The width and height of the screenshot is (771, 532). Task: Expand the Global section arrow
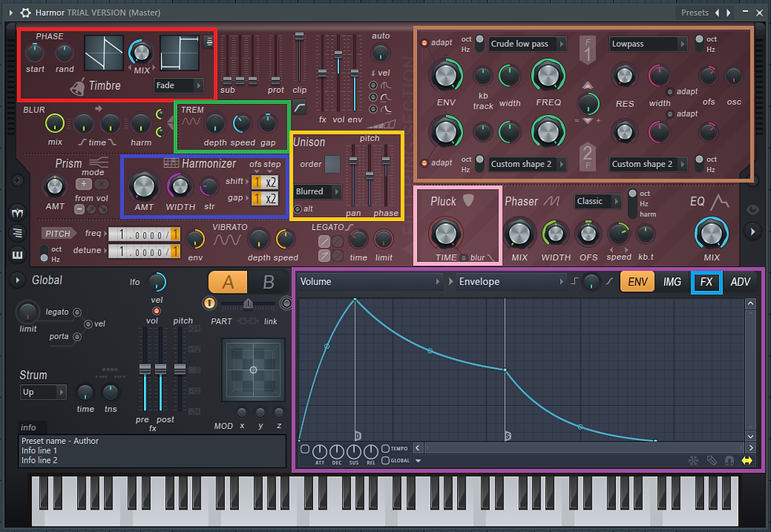[x=17, y=280]
